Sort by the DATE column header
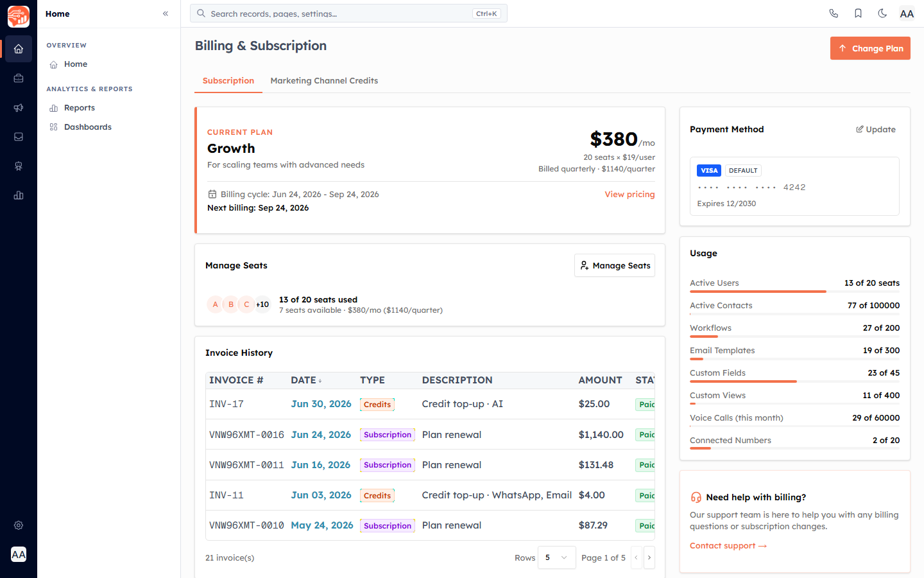Viewport: 924px width, 578px height. click(307, 380)
